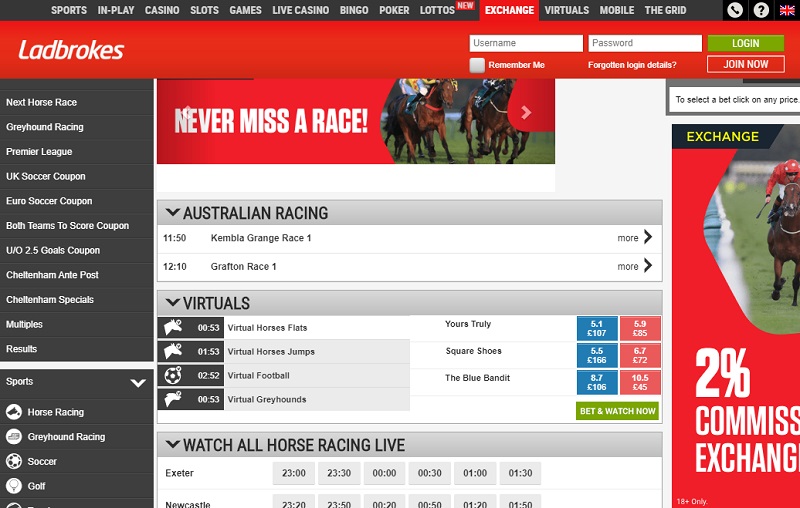Click the Greyhound Racing sidebar icon

tap(14, 437)
